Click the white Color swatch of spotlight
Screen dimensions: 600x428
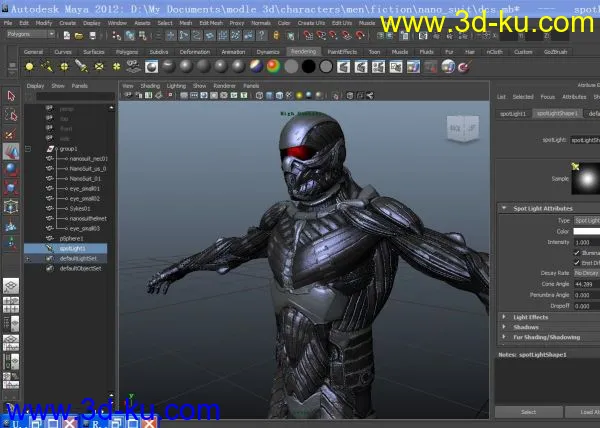586,230
